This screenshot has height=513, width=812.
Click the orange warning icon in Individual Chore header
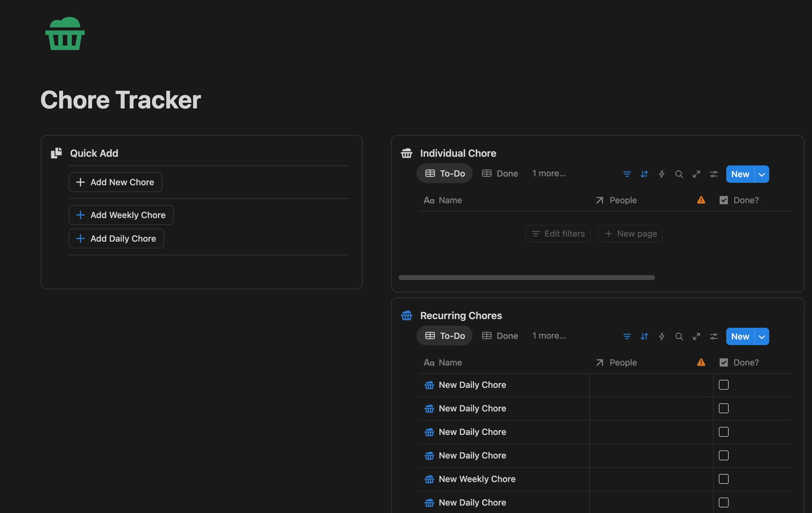(x=701, y=200)
